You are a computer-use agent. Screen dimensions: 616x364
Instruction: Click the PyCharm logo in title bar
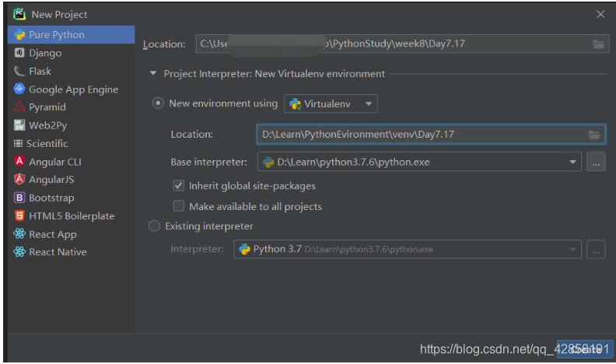pos(19,14)
